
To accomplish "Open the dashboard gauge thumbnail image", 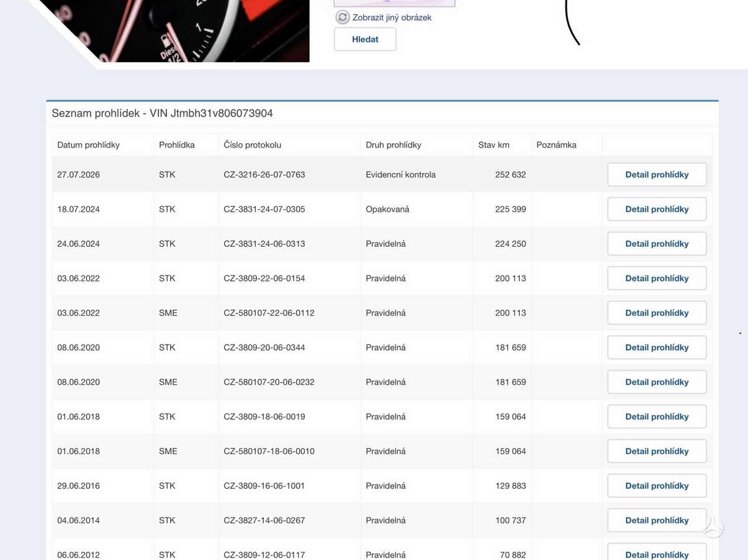I will point(168,31).
